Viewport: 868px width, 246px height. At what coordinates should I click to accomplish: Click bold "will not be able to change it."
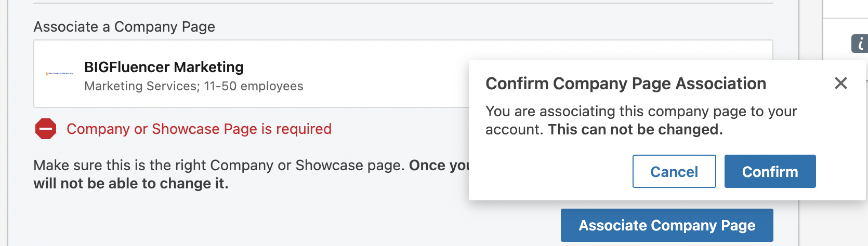pos(131,184)
